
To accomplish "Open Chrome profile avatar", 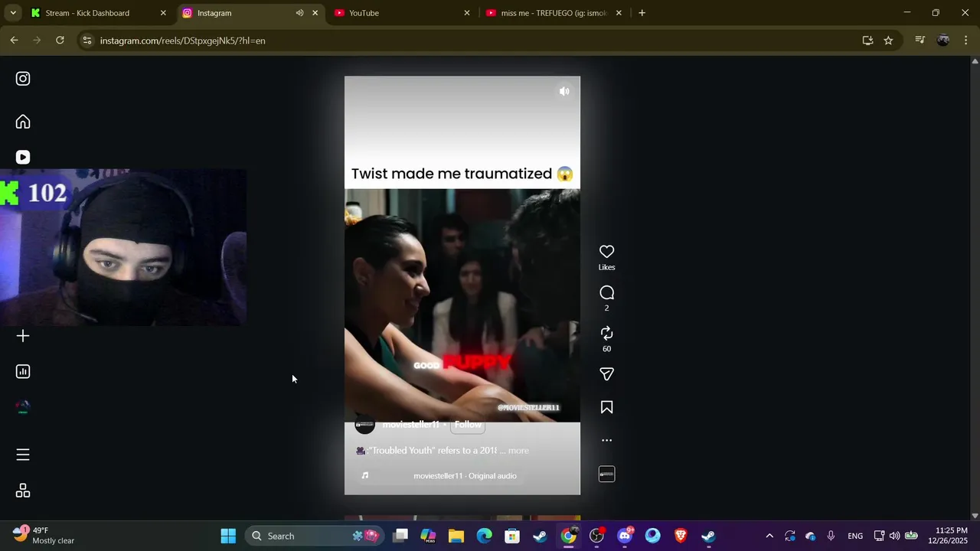I will [x=943, y=41].
